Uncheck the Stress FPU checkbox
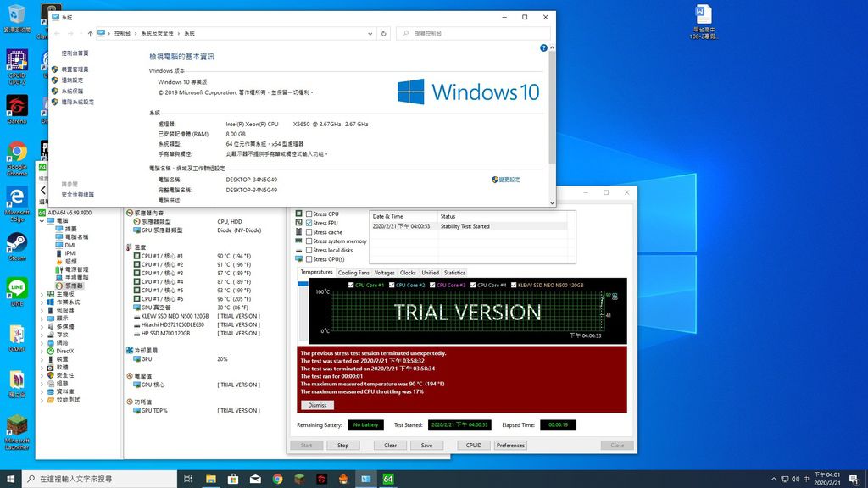Image resolution: width=868 pixels, height=488 pixels. (309, 223)
